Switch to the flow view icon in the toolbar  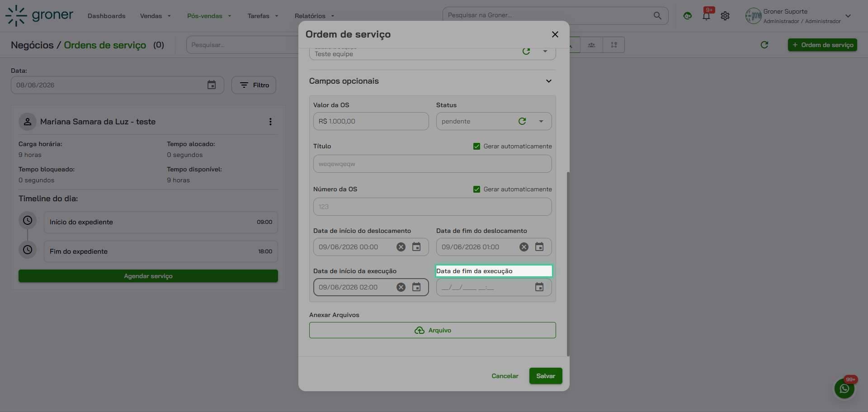614,45
